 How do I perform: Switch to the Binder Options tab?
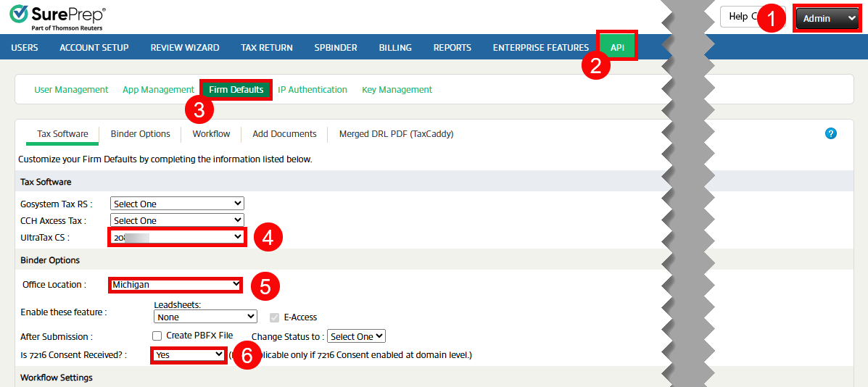(x=140, y=134)
